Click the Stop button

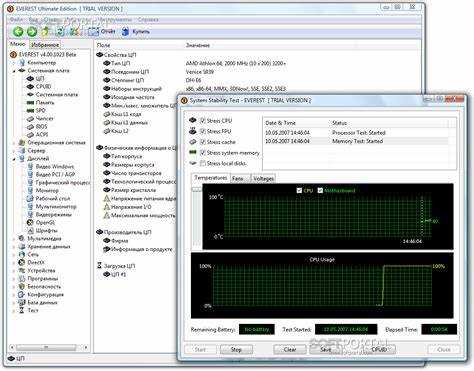(x=236, y=349)
